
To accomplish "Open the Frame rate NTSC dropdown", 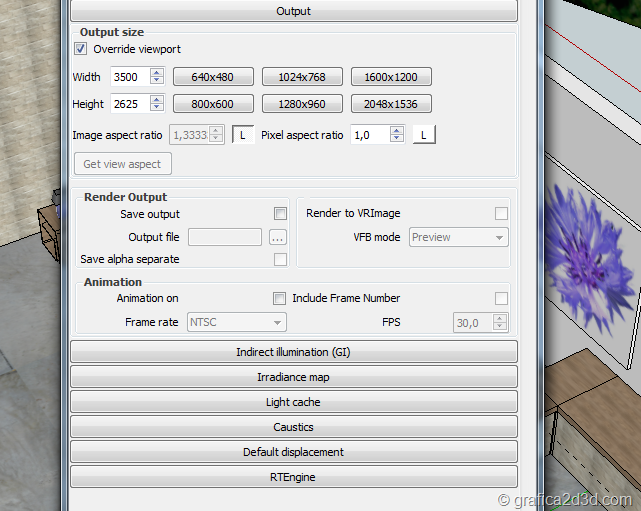I will [x=237, y=322].
